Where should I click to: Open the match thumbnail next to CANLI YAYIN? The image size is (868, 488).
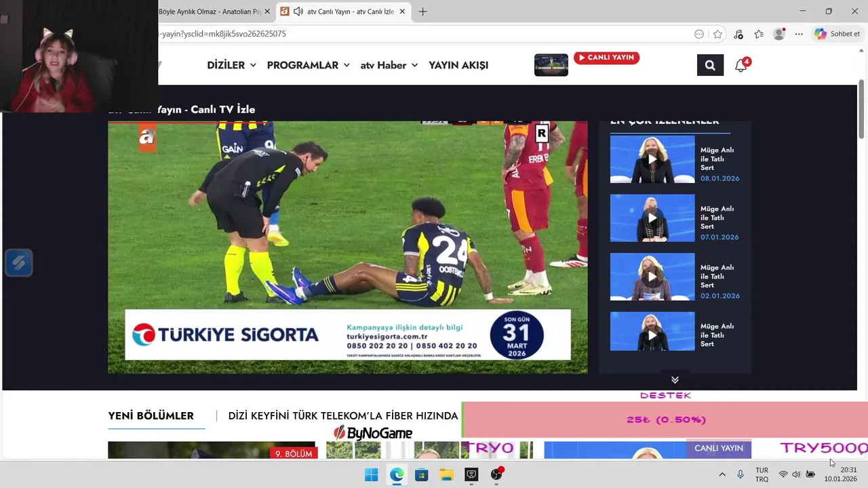pos(551,65)
